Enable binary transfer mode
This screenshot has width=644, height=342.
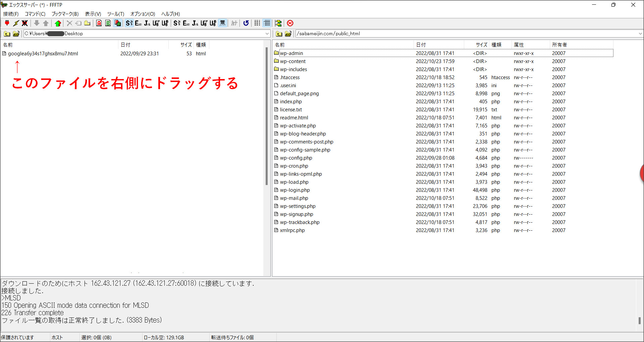[108, 23]
